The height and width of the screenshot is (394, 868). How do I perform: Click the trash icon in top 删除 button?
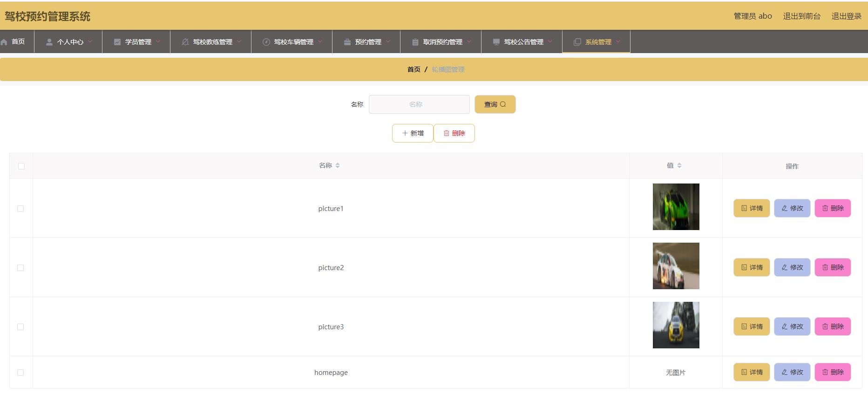point(447,133)
